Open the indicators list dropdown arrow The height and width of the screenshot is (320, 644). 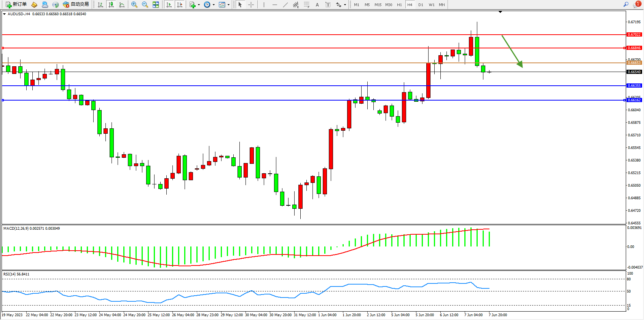pos(199,5)
